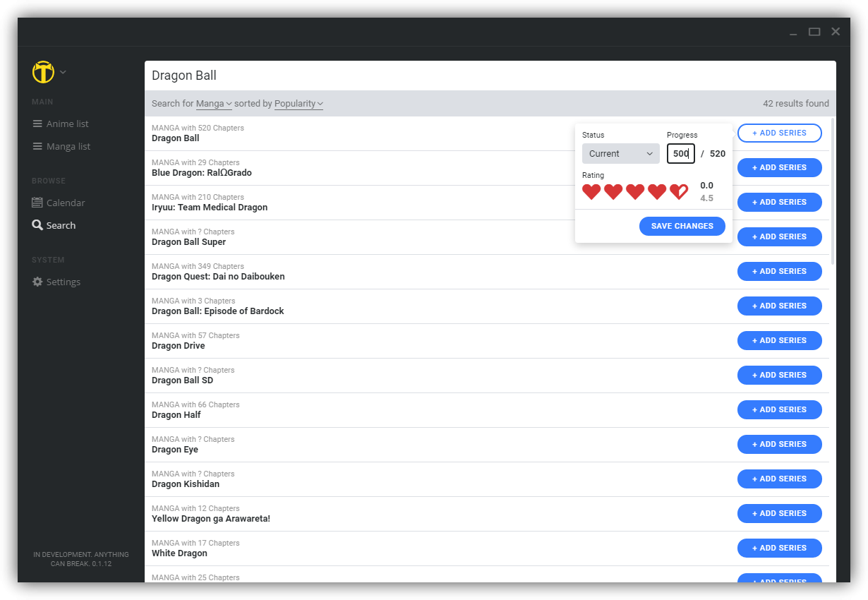Select Yellow Dragon ga Arawareta! title
This screenshot has width=868, height=600.
coord(211,519)
